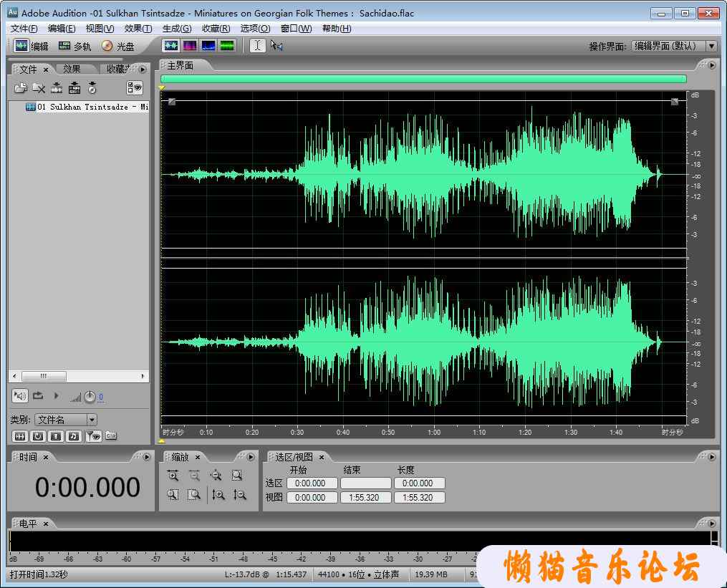Open 窗口(W) menu
The width and height of the screenshot is (727, 588).
(297, 29)
